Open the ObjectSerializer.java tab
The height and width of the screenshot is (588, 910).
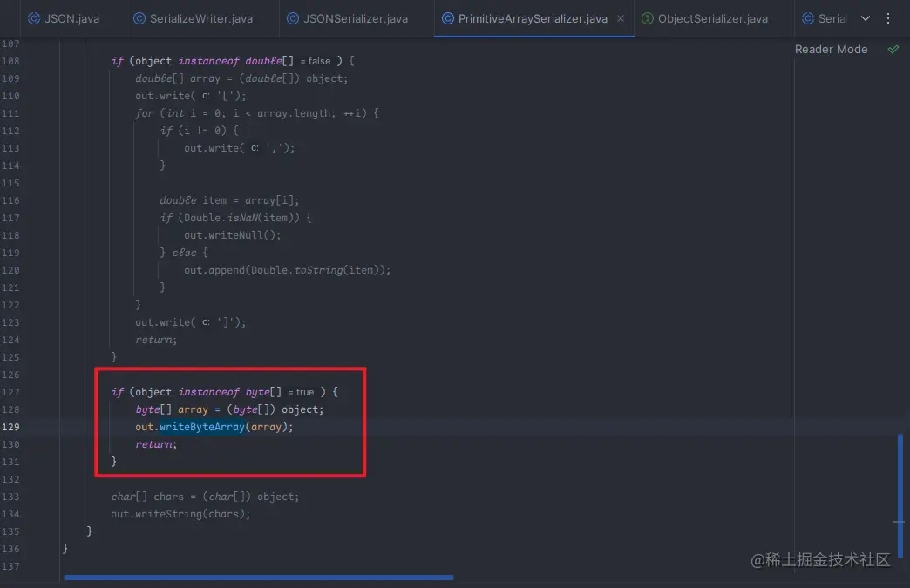pos(704,18)
